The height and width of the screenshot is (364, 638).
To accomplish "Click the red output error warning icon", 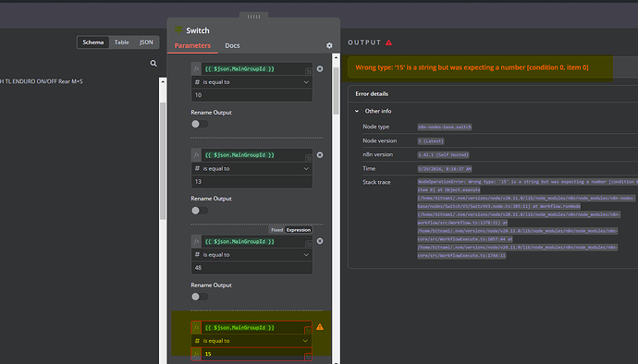I will pos(389,42).
